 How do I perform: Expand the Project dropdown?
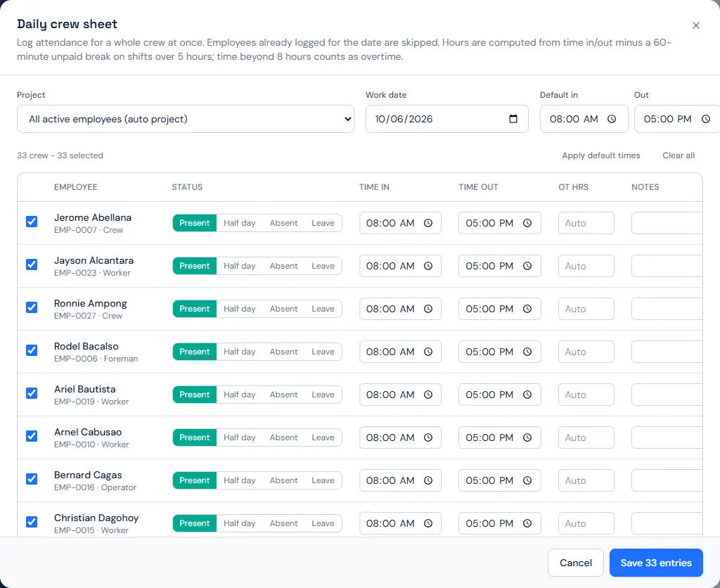tap(186, 119)
